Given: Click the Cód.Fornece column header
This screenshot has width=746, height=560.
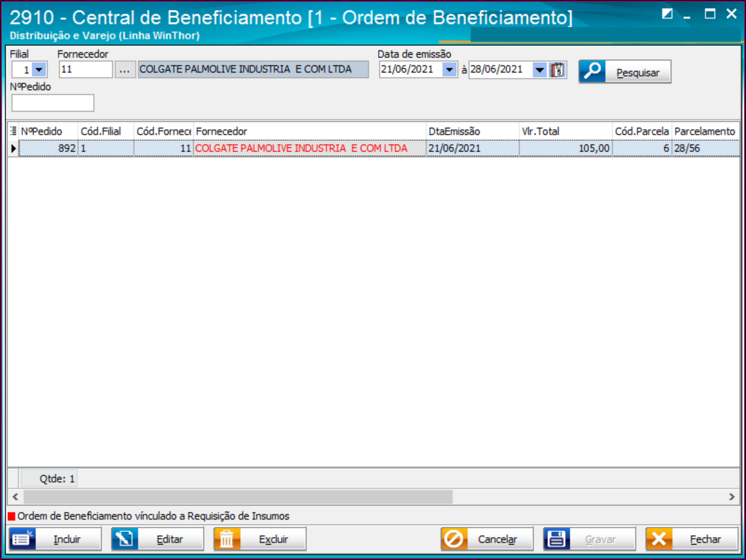Looking at the screenshot, I should 163,132.
